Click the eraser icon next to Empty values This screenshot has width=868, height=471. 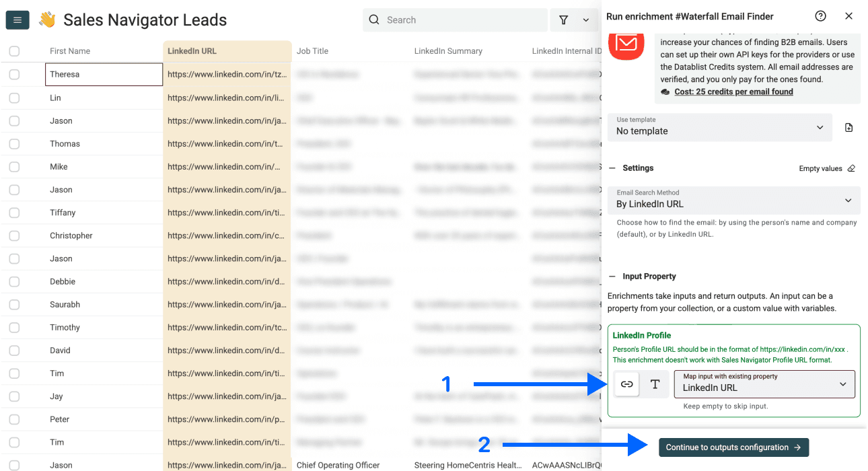click(x=851, y=168)
